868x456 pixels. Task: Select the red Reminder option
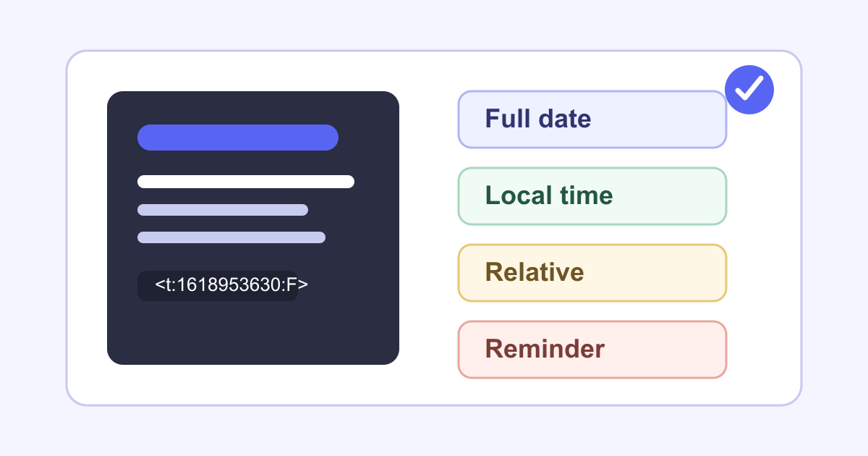592,350
